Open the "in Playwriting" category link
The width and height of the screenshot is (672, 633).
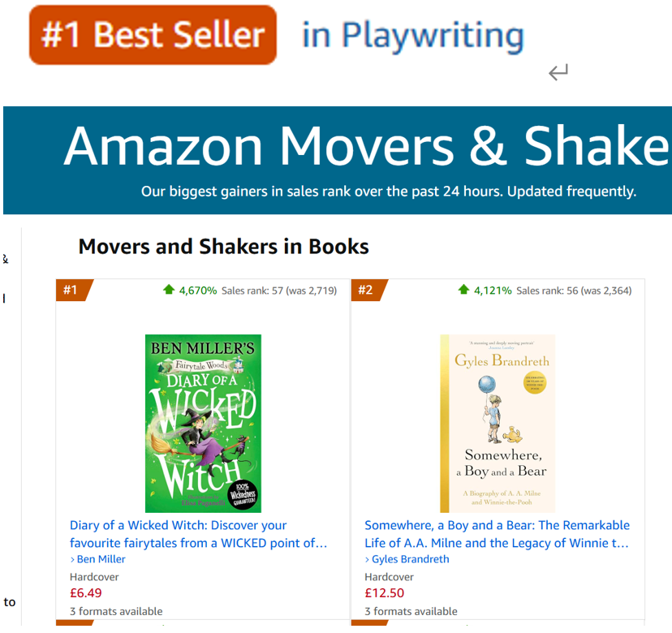tap(412, 36)
